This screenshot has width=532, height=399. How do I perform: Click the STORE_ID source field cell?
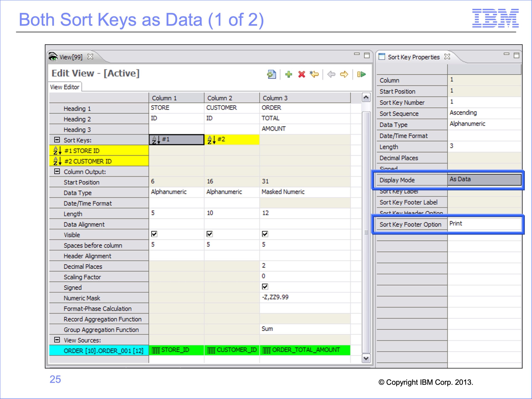176,350
